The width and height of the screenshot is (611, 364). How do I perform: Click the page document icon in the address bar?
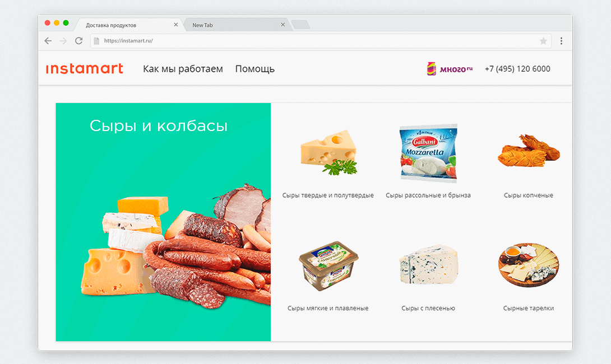(x=96, y=40)
